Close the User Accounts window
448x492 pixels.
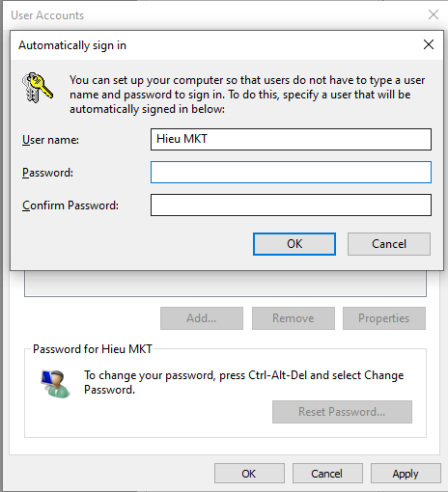(x=434, y=14)
